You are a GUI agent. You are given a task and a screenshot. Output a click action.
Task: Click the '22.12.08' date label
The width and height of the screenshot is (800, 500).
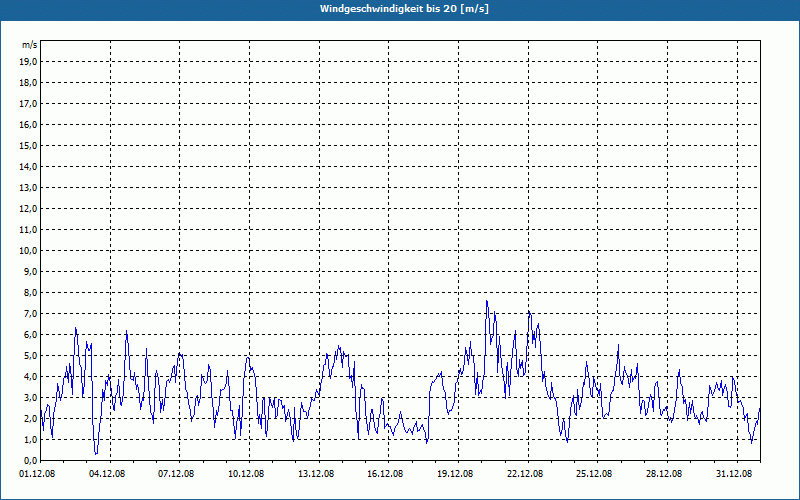(525, 474)
